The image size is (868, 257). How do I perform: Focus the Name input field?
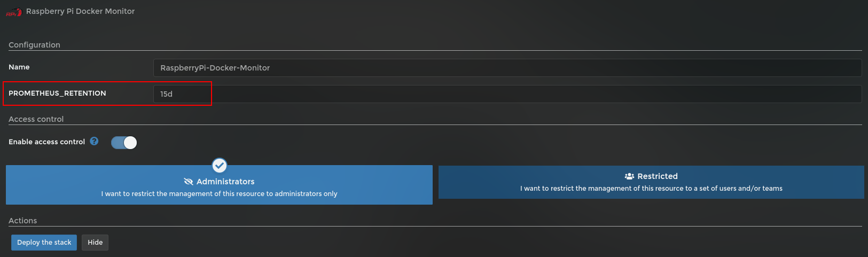[x=507, y=68]
